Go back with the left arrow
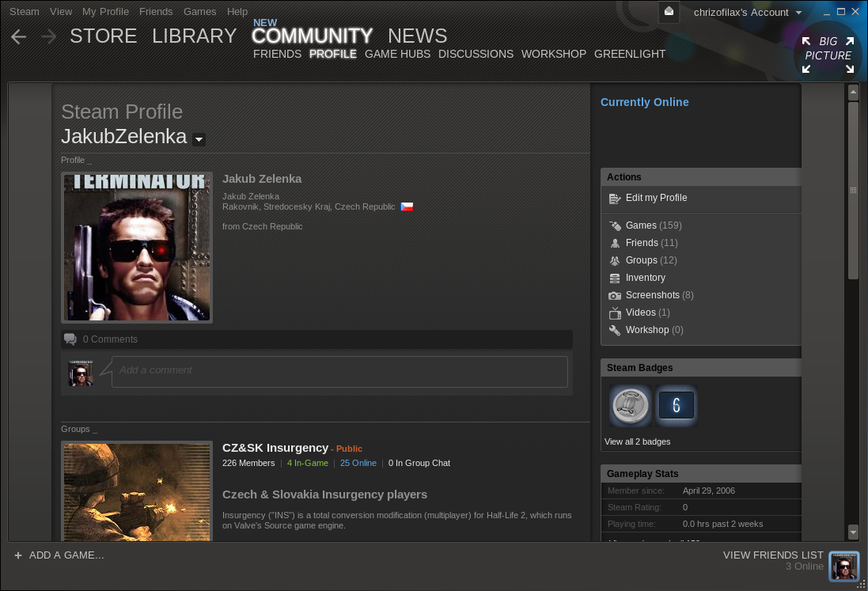Image resolution: width=868 pixels, height=591 pixels. pos(19,36)
